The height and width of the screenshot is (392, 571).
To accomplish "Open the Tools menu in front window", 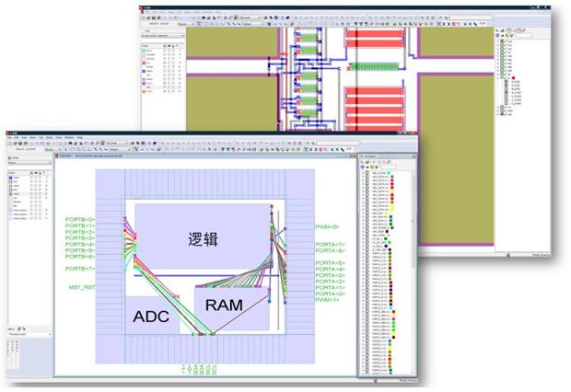I will (x=59, y=137).
